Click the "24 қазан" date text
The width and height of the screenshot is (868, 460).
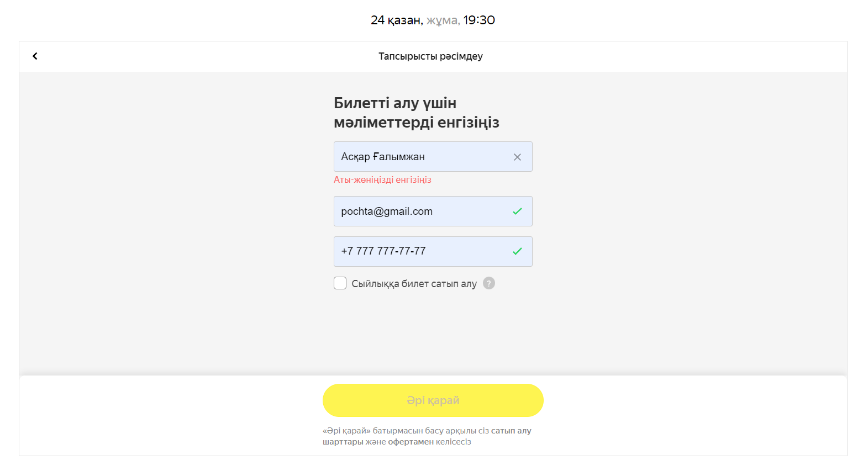396,20
